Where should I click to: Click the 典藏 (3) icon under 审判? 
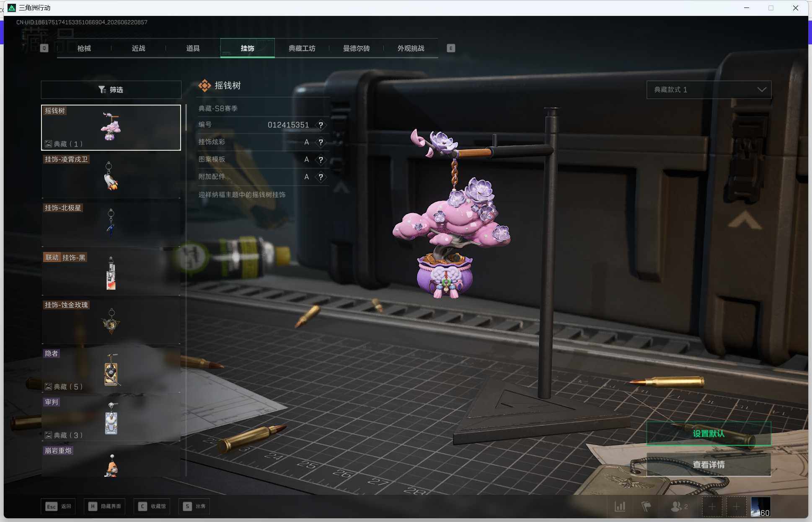pyautogui.click(x=49, y=435)
